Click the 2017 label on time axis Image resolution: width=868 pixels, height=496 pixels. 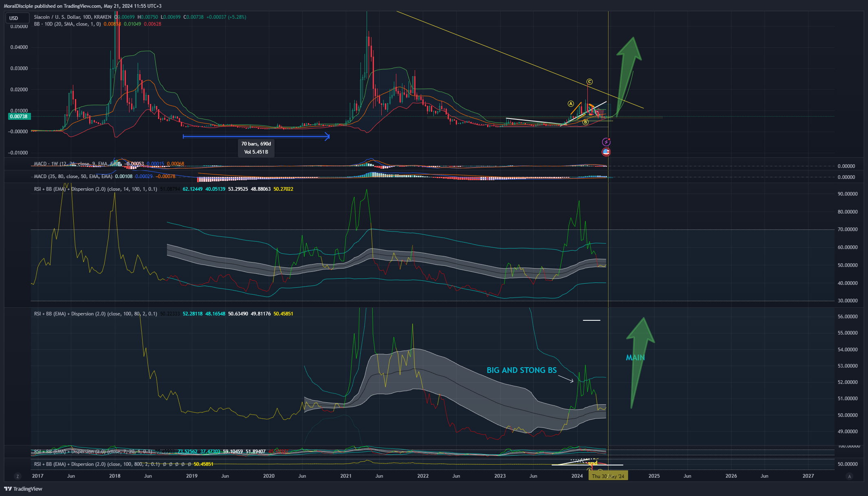pyautogui.click(x=37, y=476)
